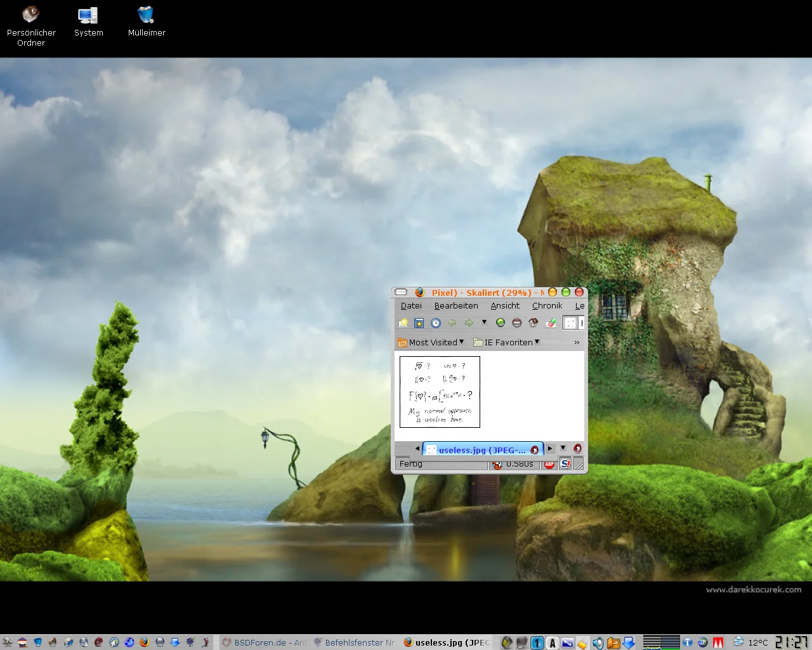Switch to the useless.jpg taskbar entry
The width and height of the screenshot is (812, 650).
coord(447,642)
